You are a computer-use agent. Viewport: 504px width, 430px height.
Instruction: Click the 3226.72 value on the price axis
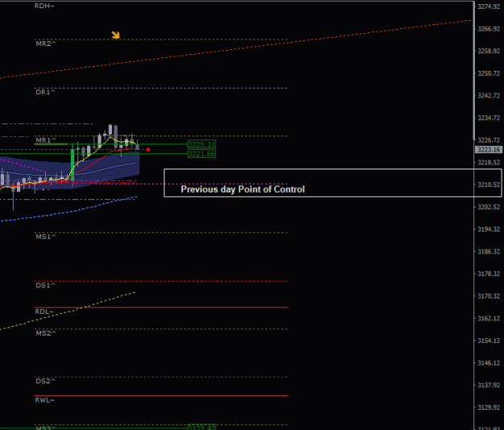coord(489,140)
